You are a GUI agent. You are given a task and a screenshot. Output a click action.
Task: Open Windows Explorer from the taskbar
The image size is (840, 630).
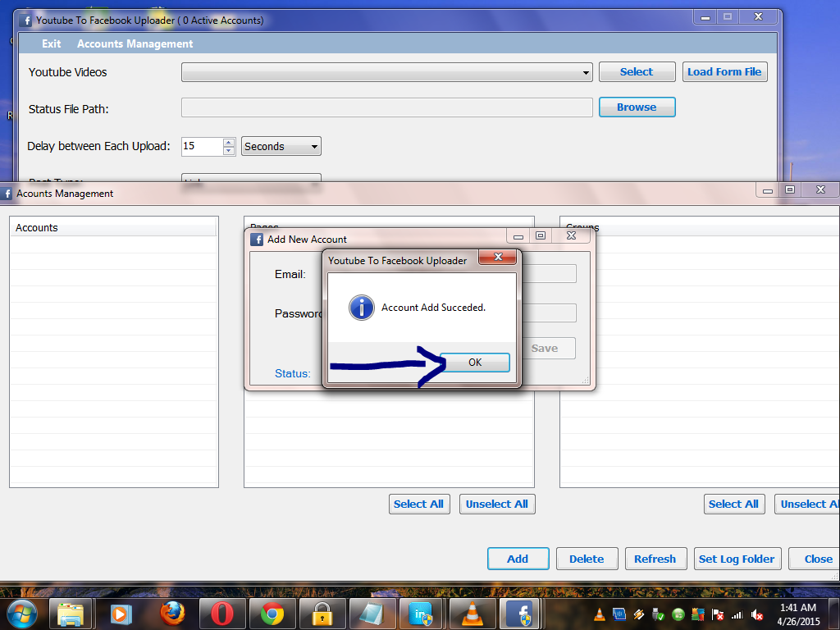(x=71, y=614)
